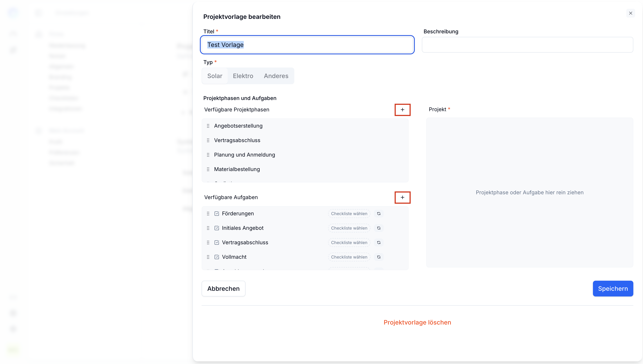This screenshot has height=364, width=643.
Task: Click refresh icon in Vollmacht row
Action: point(379,257)
